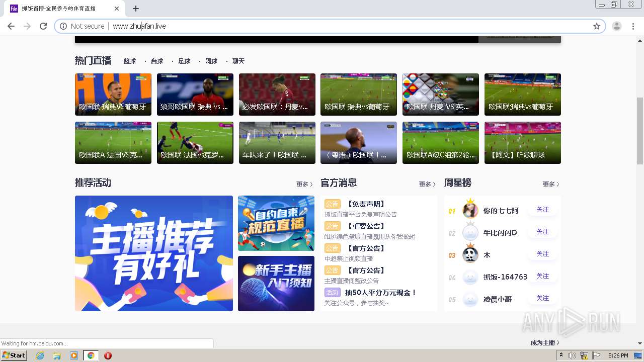
Task: Follow 凌晨小哥 with 关注 button
Action: pyautogui.click(x=542, y=298)
